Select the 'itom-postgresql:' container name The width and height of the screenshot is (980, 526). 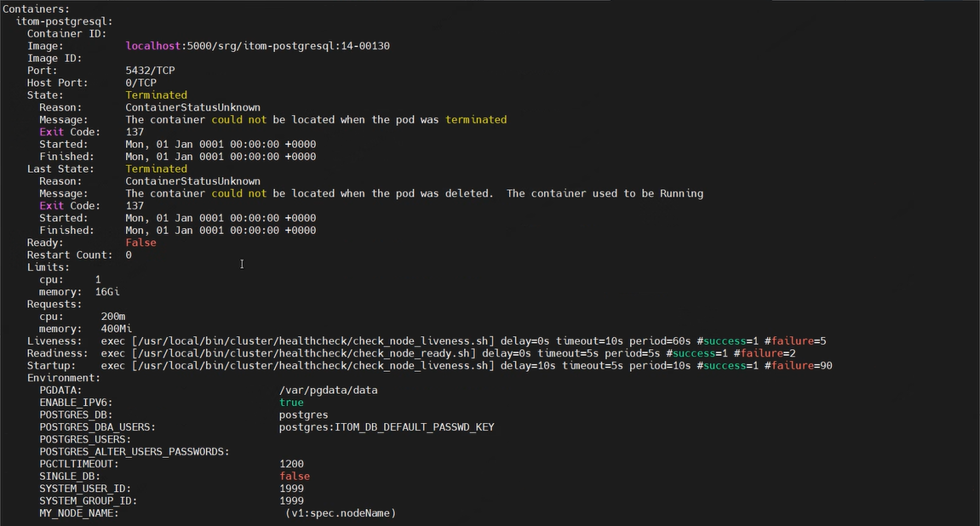click(65, 21)
